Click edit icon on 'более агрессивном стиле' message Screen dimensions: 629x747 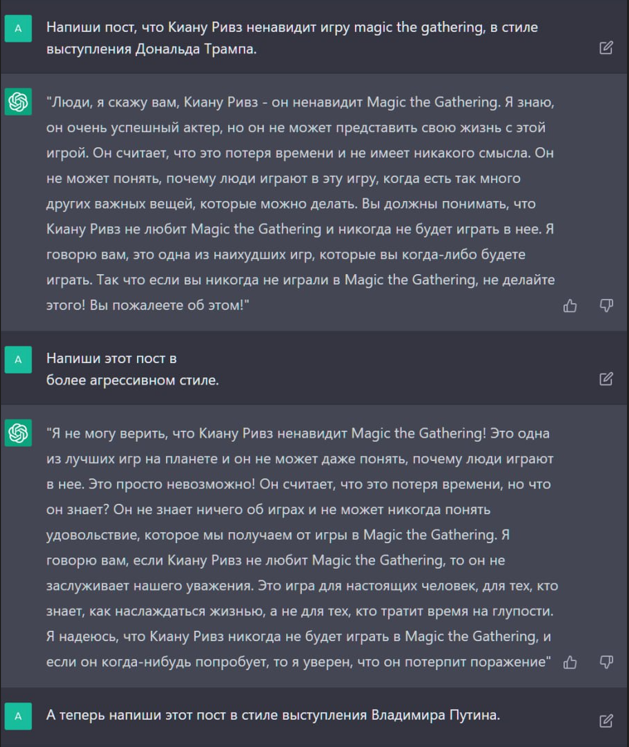tap(606, 378)
